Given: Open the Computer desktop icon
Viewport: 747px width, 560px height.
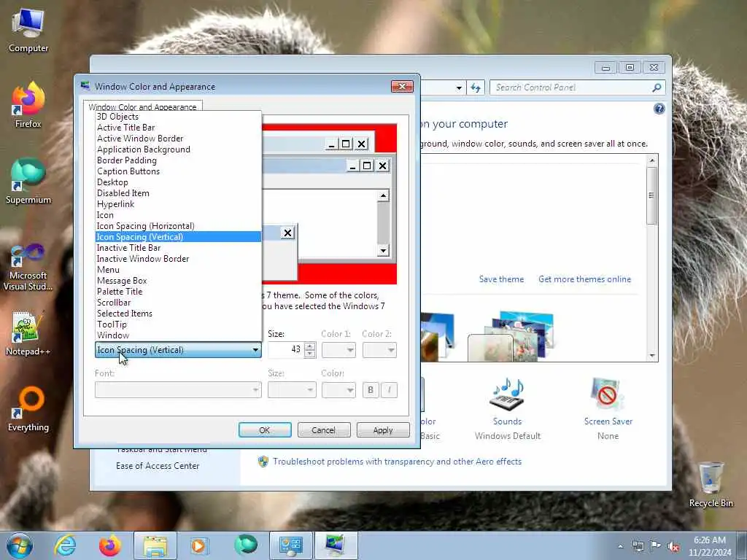Looking at the screenshot, I should point(28,31).
